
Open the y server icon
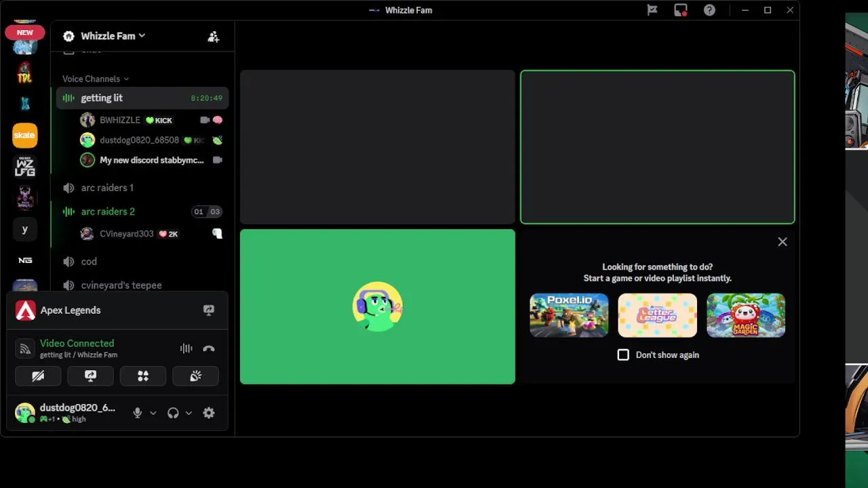point(25,229)
